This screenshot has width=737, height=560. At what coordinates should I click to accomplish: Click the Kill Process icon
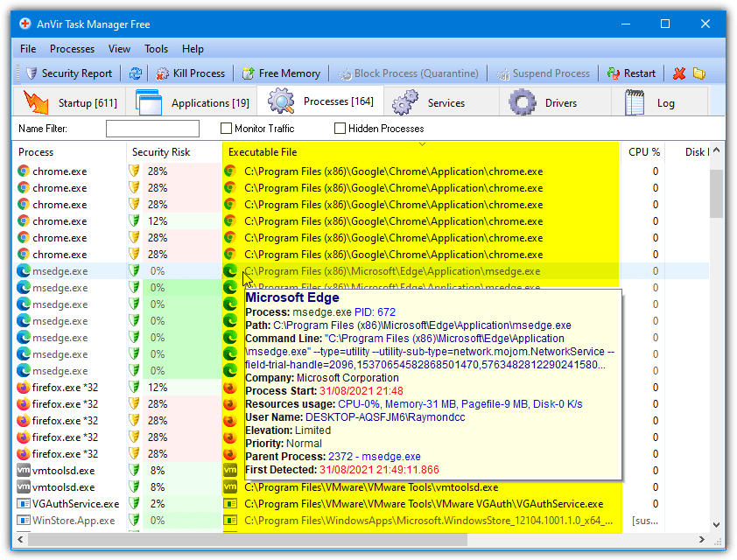point(162,73)
